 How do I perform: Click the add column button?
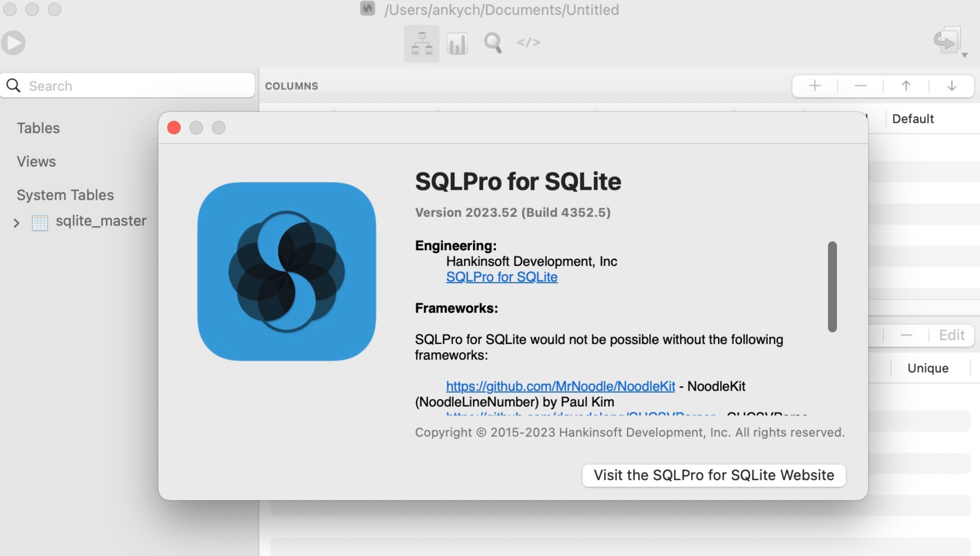coord(814,85)
